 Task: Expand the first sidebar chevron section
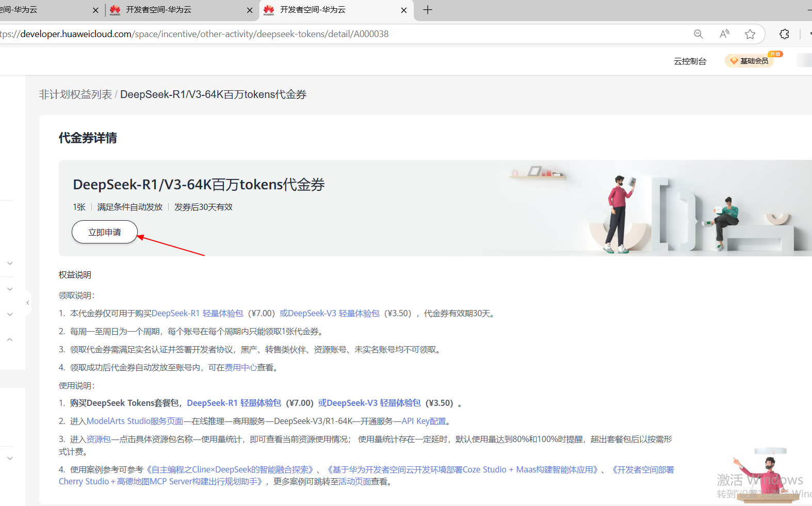click(x=10, y=263)
